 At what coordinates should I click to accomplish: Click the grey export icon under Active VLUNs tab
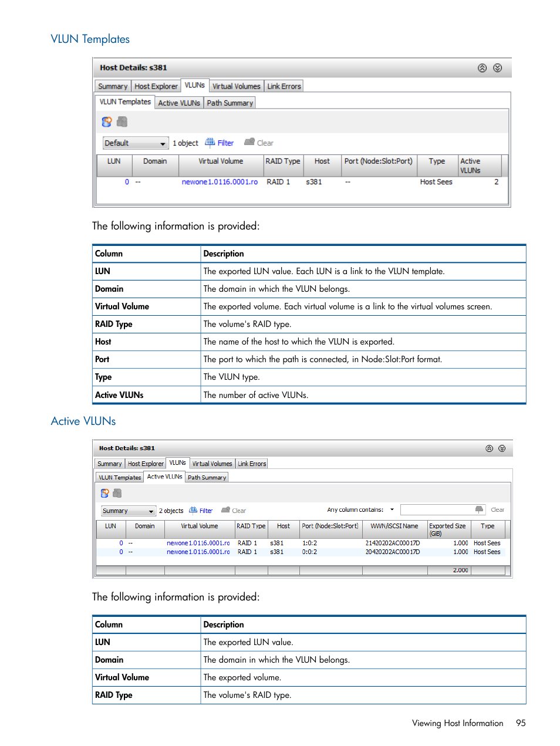pos(117,494)
